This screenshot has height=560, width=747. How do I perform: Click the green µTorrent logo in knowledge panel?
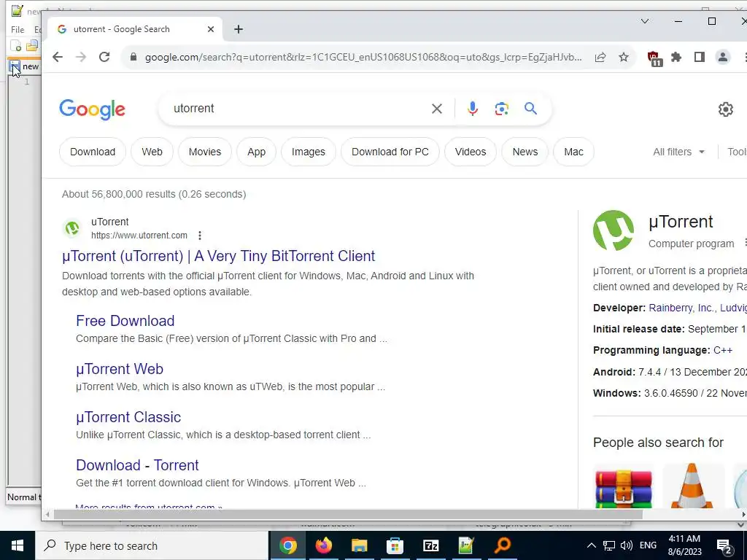[x=614, y=230]
